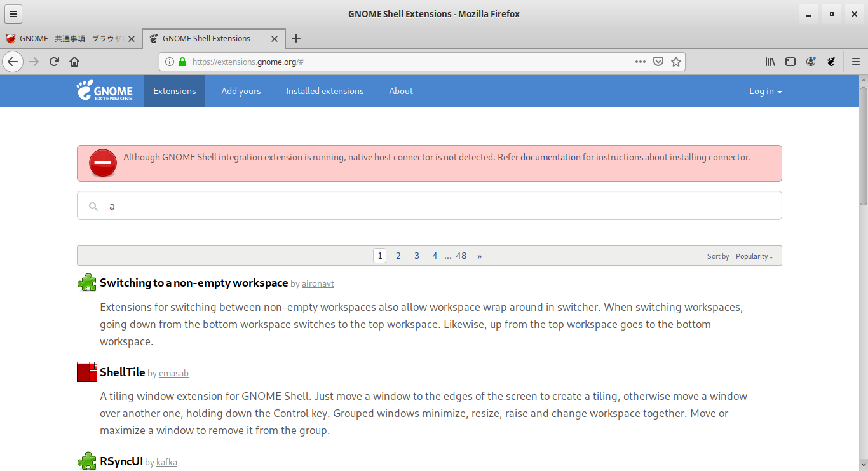Switch to the GNOME 共通事項 browser tab
868x471 pixels.
[x=71, y=38]
